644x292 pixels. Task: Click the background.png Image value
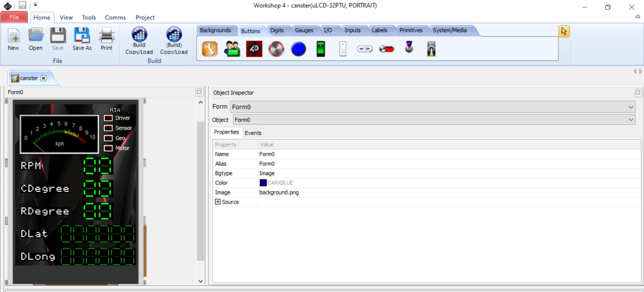279,193
